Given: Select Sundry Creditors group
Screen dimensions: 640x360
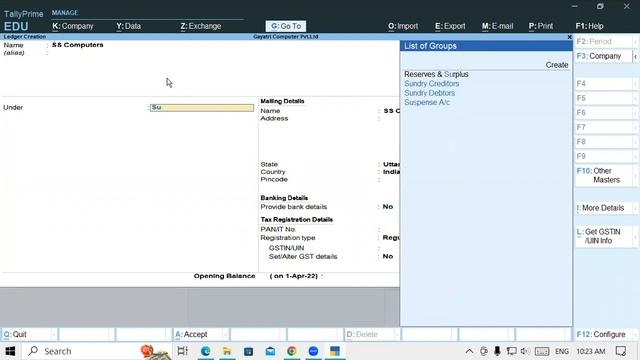Looking at the screenshot, I should pos(431,84).
